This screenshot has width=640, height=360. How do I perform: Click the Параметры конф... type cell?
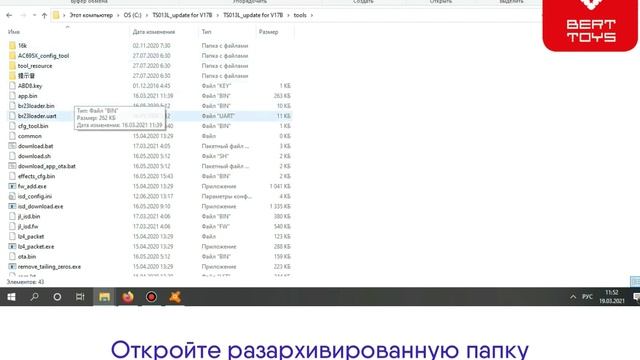point(227,196)
